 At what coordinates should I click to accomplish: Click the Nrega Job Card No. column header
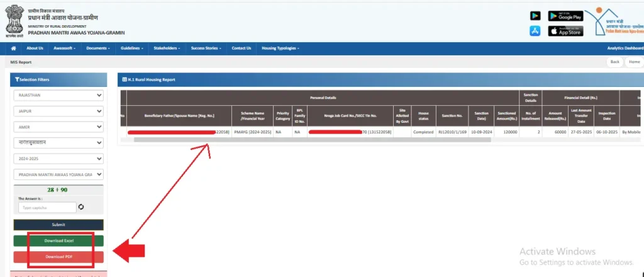pos(350,116)
